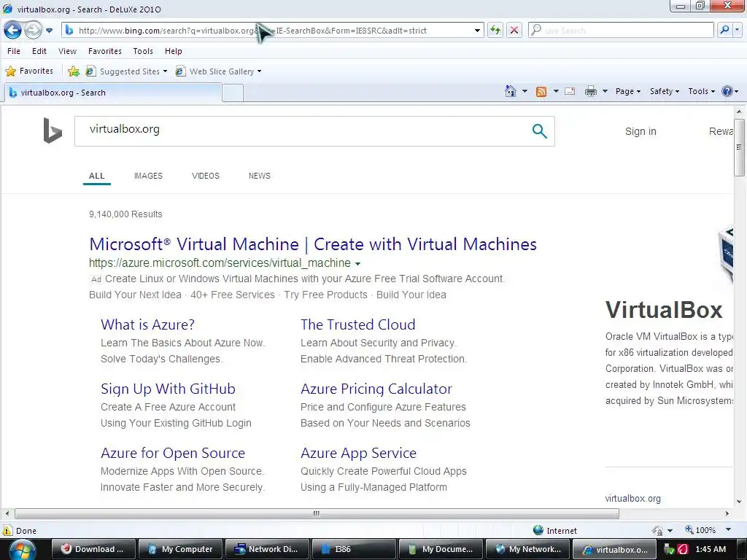Image resolution: width=747 pixels, height=560 pixels.
Task: Open the Tools command bar menu
Action: (x=701, y=91)
